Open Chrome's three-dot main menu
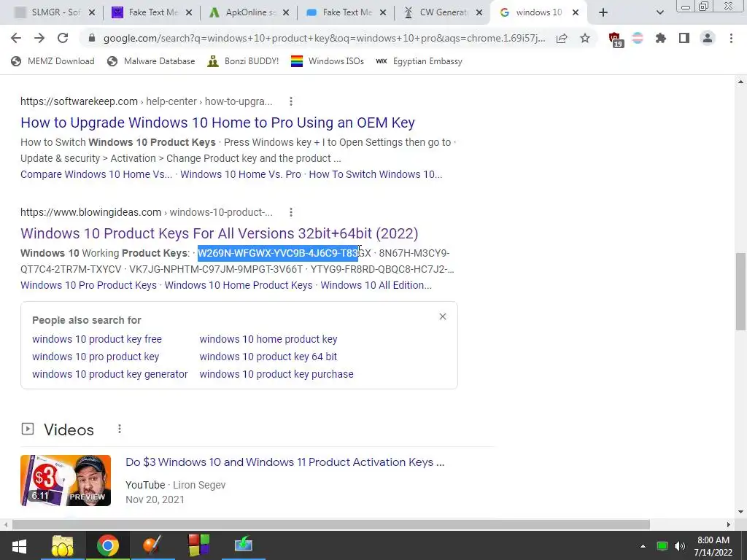This screenshot has height=560, width=747. click(731, 38)
